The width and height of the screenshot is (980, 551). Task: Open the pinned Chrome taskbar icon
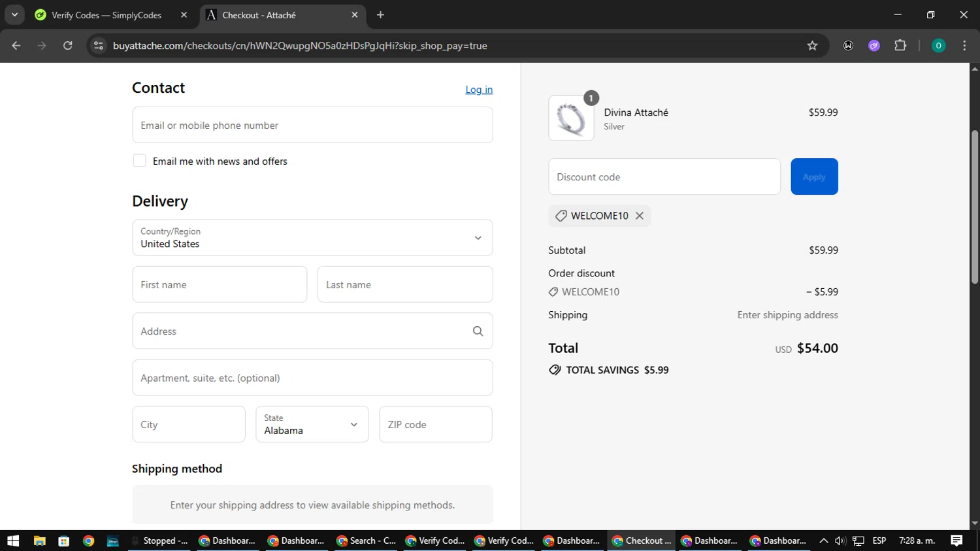tap(88, 541)
